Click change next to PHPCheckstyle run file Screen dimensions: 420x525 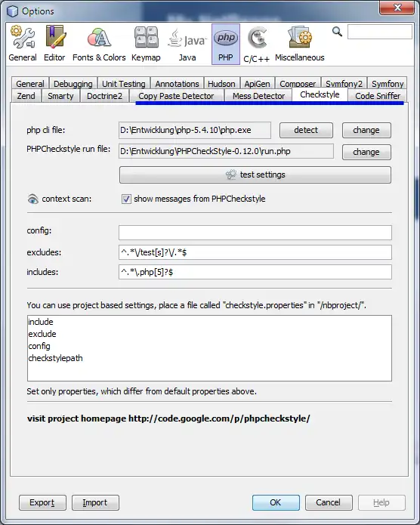(366, 152)
